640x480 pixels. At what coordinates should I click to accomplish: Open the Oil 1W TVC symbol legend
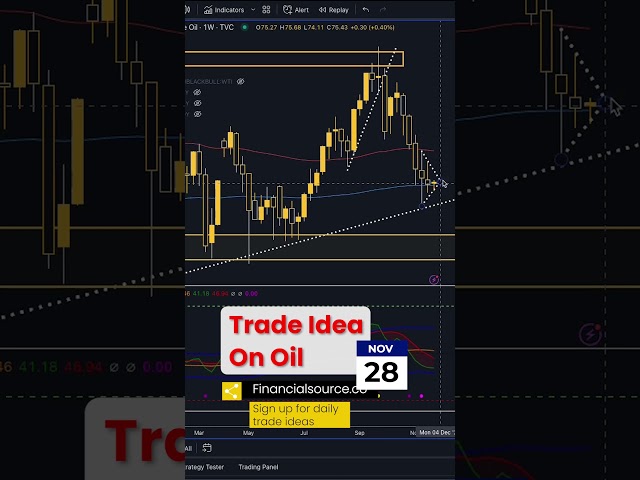209,27
